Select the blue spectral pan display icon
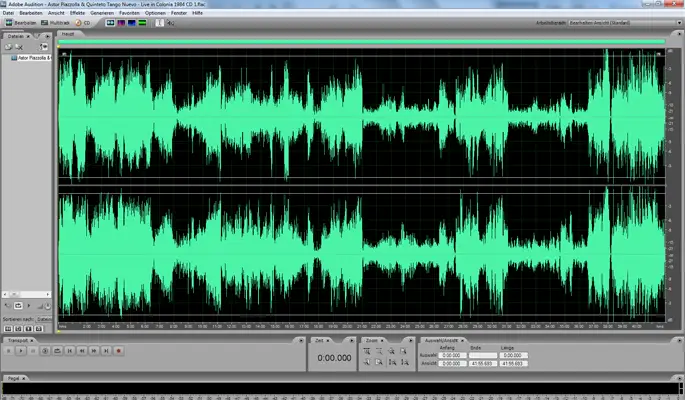Viewport: 685px width, 400px height. point(131,23)
